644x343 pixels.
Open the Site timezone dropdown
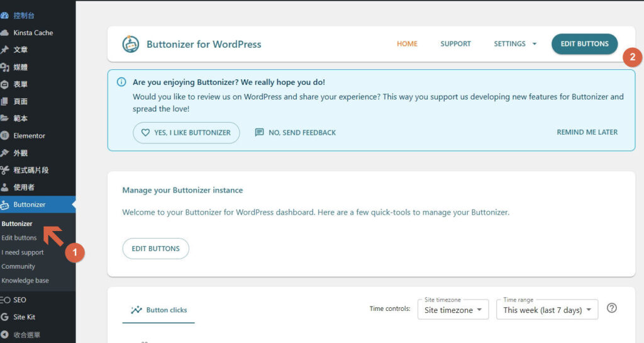pos(453,310)
